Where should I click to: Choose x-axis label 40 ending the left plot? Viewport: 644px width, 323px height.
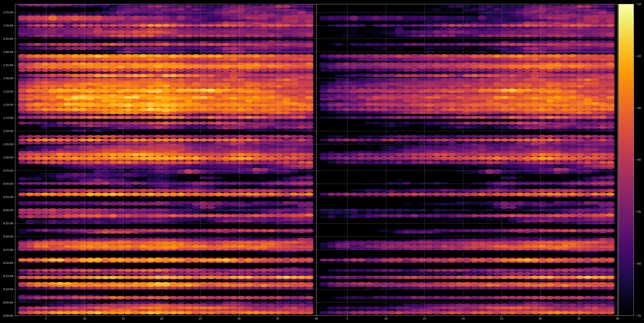pos(316,319)
